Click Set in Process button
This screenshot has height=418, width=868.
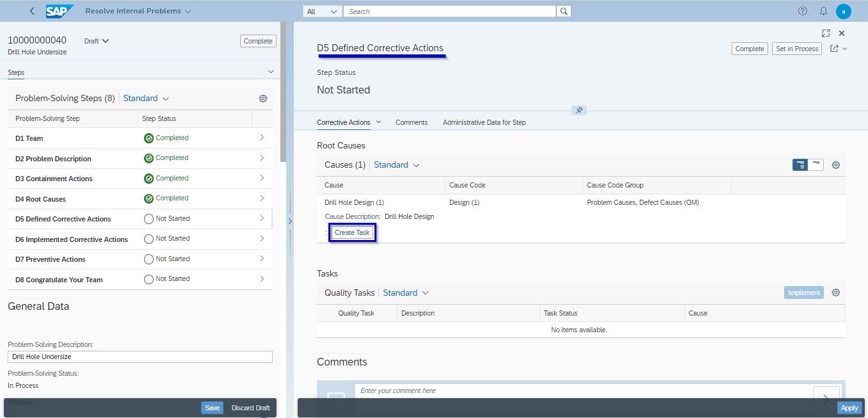(797, 49)
